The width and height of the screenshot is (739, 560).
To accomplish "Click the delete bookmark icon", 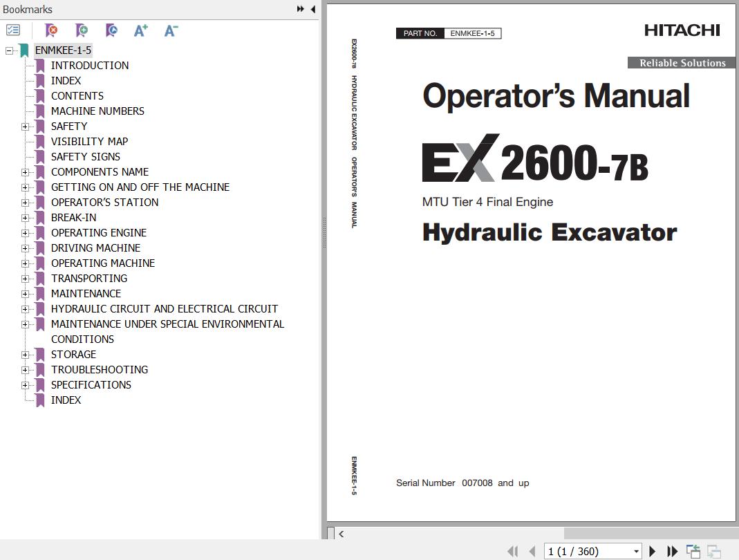I will [x=51, y=30].
